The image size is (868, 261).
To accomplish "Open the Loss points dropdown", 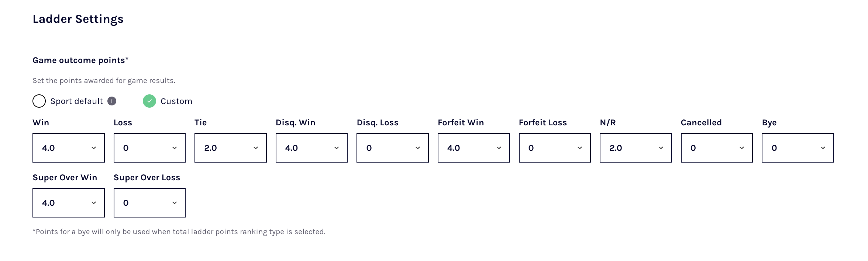I will pyautogui.click(x=149, y=148).
